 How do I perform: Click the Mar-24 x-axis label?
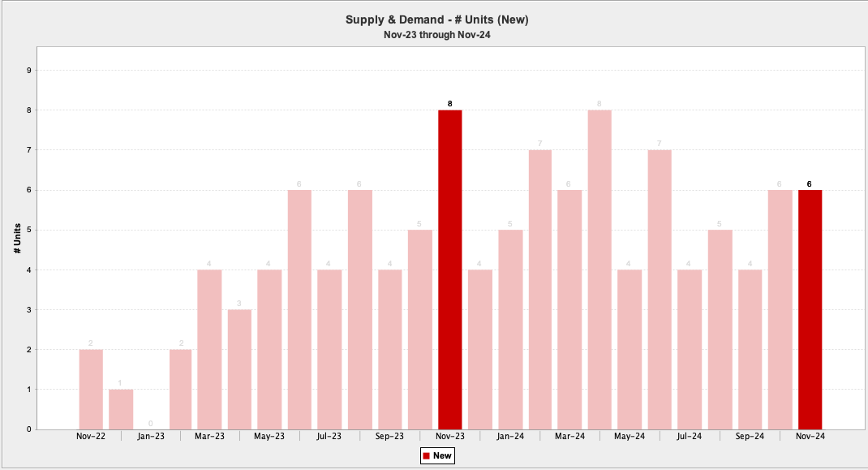coord(569,436)
